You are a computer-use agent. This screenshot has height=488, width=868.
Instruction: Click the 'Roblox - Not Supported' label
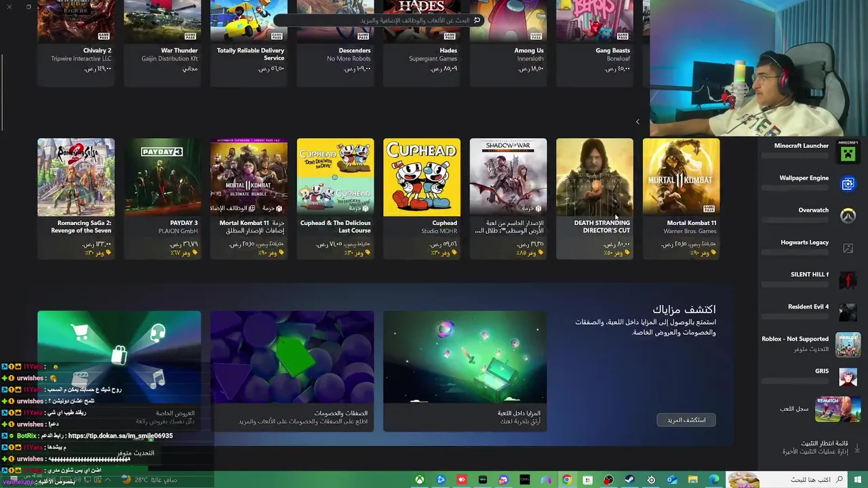[x=795, y=339]
